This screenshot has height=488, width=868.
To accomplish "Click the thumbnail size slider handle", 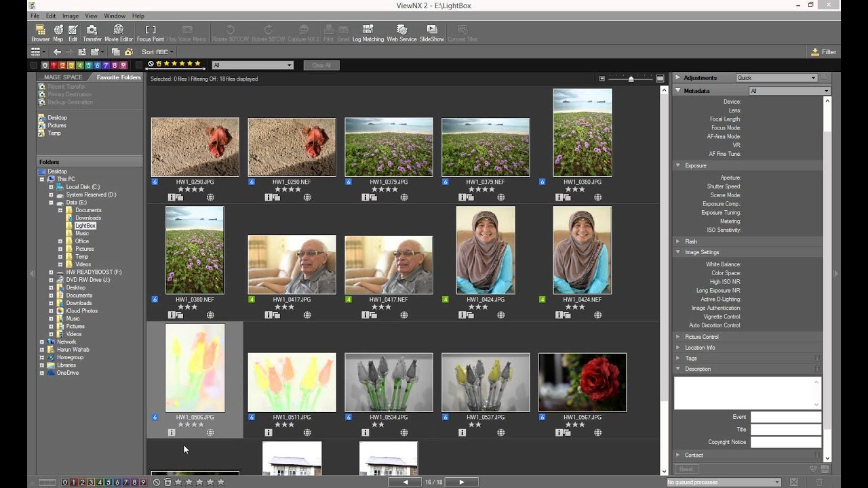I will tap(631, 79).
